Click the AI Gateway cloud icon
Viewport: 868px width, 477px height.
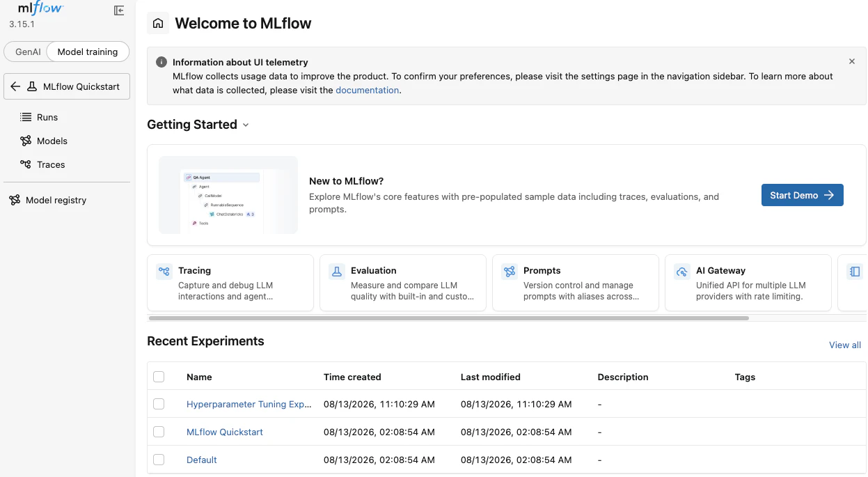click(x=682, y=272)
